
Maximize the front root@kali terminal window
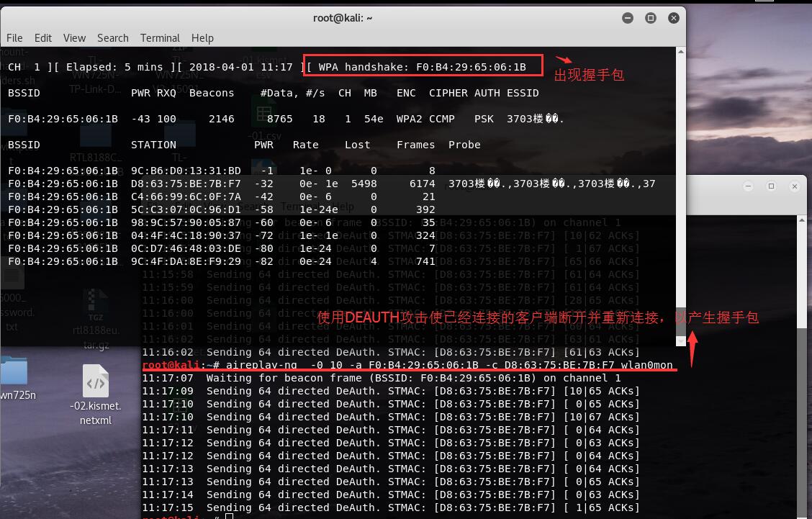[650, 18]
